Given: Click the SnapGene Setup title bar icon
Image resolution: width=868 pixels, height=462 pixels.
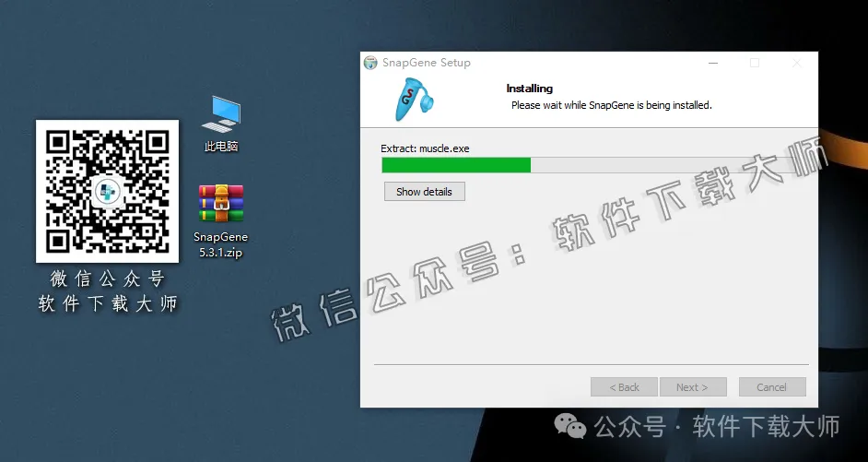Looking at the screenshot, I should point(370,63).
